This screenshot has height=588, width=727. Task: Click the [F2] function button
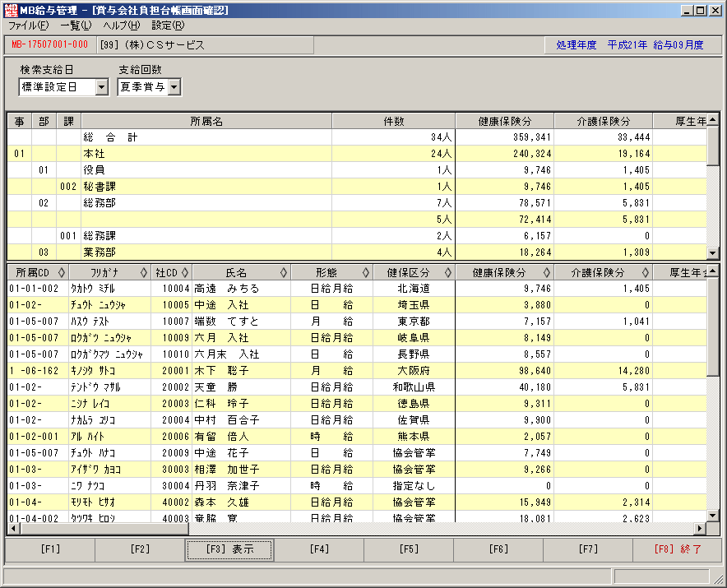coord(140,549)
